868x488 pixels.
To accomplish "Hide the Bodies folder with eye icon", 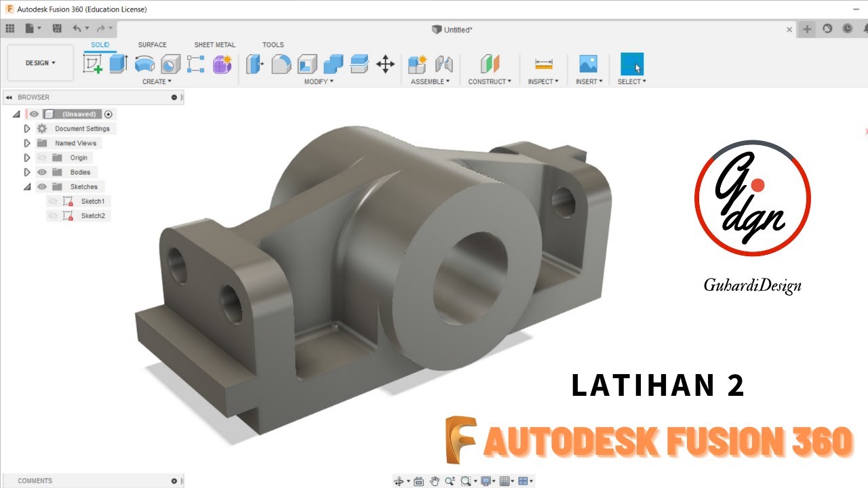I will click(x=41, y=172).
